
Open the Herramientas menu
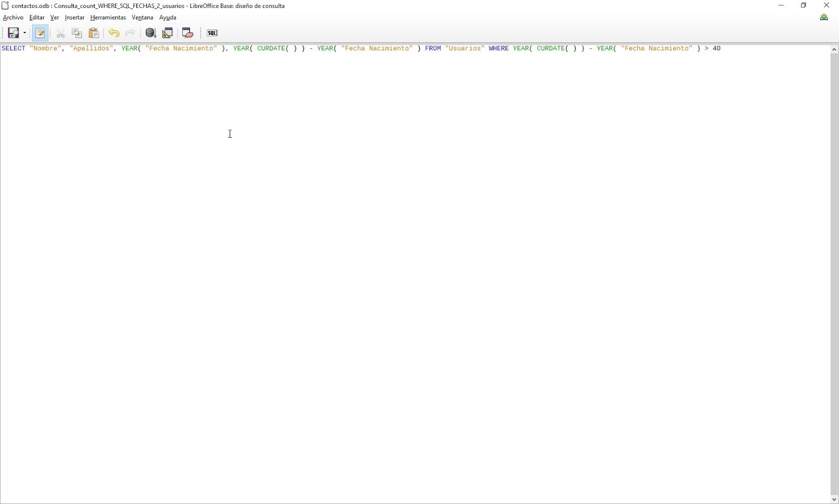pos(108,17)
